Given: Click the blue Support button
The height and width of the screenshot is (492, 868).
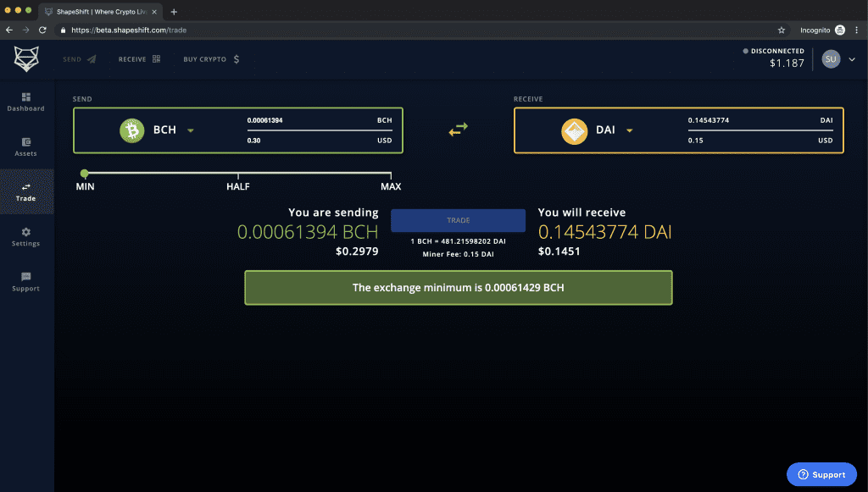Looking at the screenshot, I should (821, 474).
